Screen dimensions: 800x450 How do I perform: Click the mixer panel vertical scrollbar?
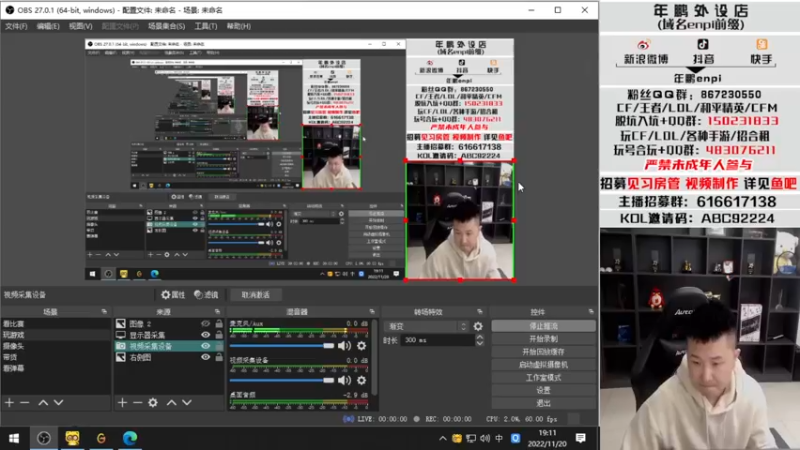pos(375,357)
